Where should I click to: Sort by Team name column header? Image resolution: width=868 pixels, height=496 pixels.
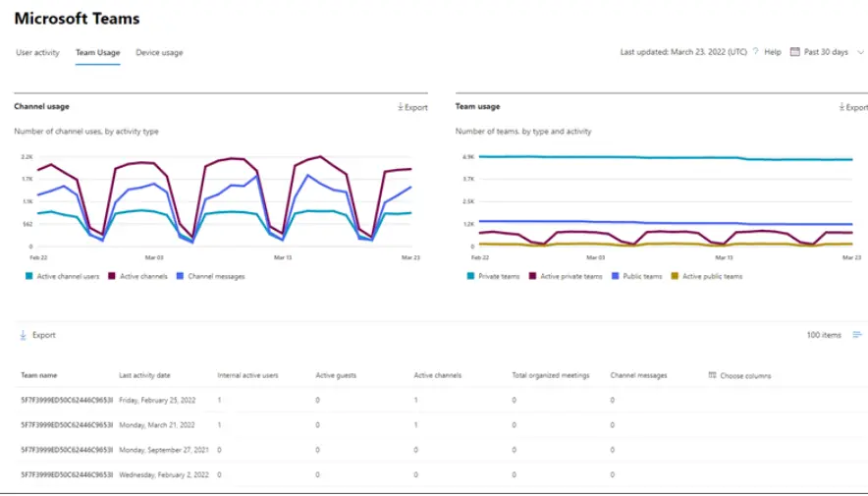[38, 375]
